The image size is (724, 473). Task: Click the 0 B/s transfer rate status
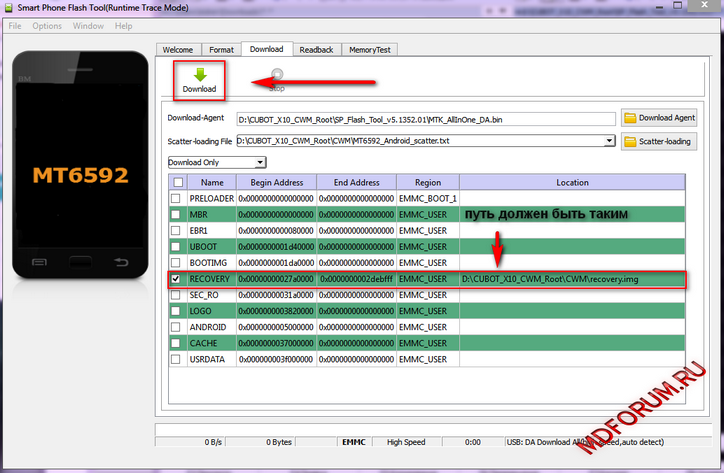tap(190, 442)
